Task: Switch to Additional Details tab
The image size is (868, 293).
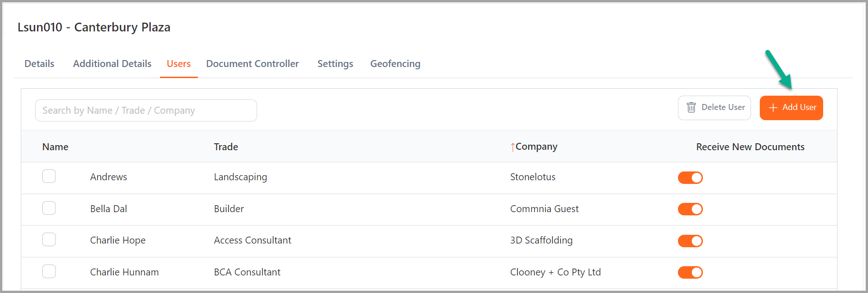Action: click(112, 64)
